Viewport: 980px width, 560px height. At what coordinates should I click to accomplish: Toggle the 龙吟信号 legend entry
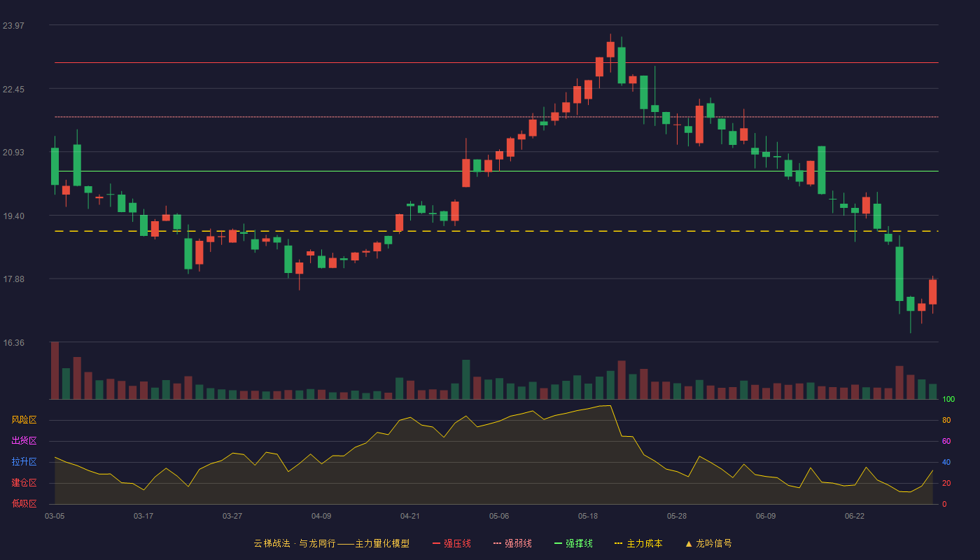[708, 543]
